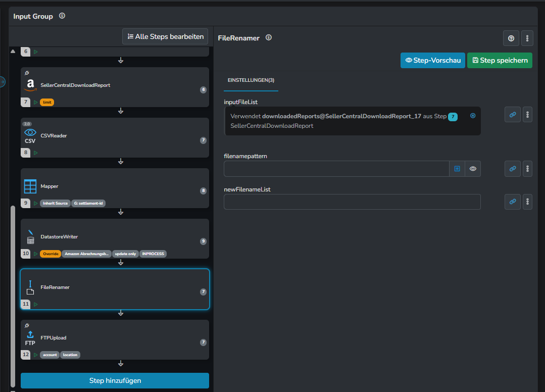Run step 12 with its play icon
Screen dimensions: 545x392
[x=36, y=355]
